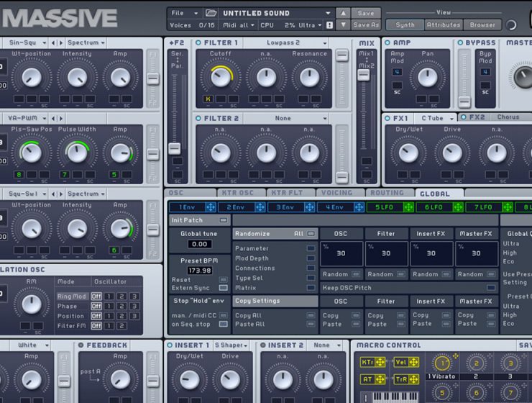
Task: Click the next preset down arrow
Action: tap(344, 24)
